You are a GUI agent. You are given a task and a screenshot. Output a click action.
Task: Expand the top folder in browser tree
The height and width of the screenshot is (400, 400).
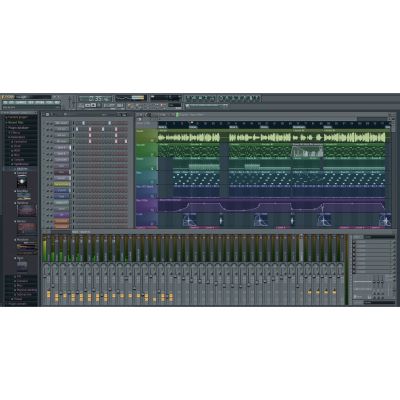(x=6, y=117)
